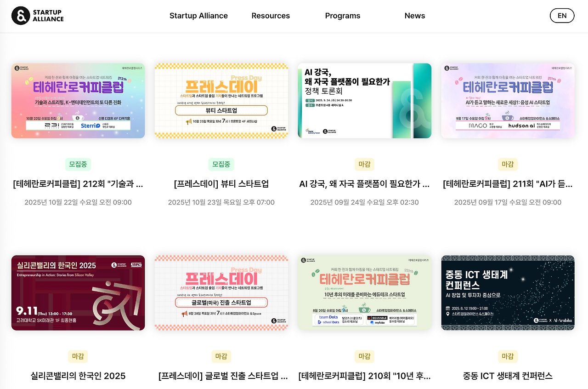Click 마감 badge above AI 강국 title
The height and width of the screenshot is (389, 588).
coord(365,164)
